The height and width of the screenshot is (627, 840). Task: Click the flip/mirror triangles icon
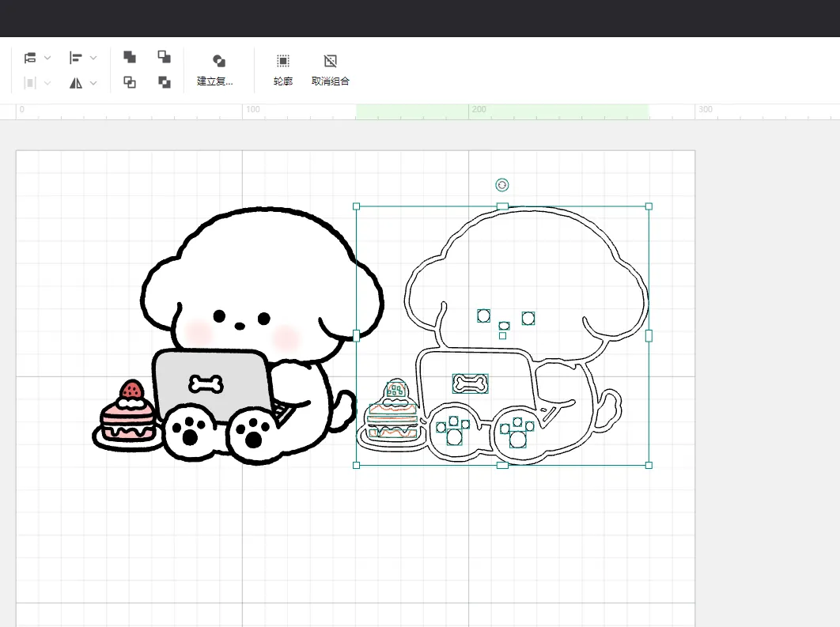click(x=75, y=83)
